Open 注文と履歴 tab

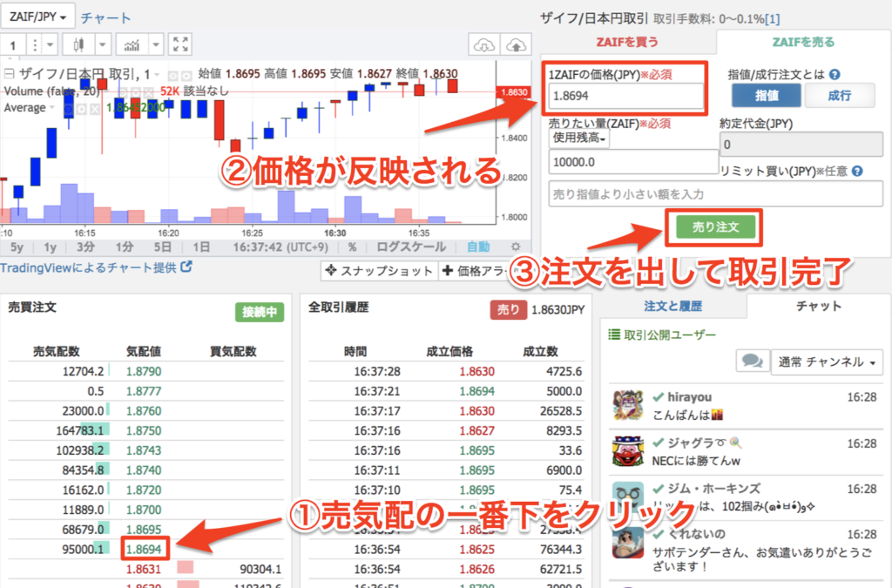pos(672,306)
